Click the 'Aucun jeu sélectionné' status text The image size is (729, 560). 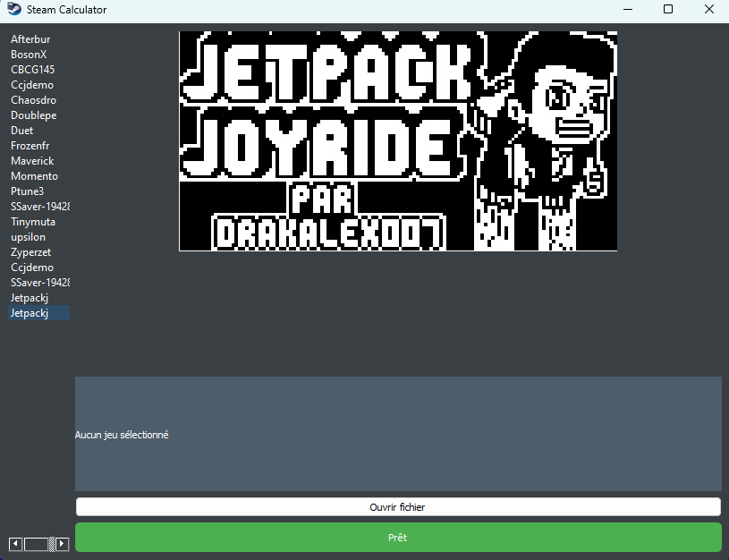(122, 435)
